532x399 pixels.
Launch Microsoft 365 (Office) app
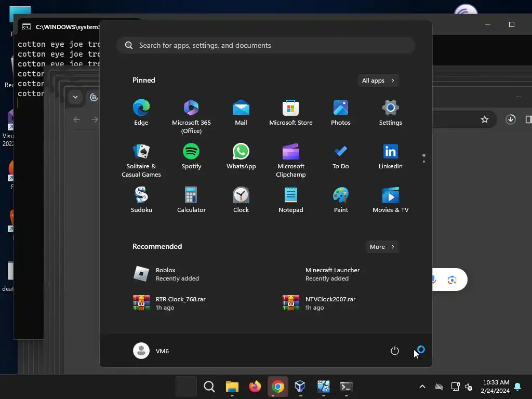pyautogui.click(x=191, y=117)
